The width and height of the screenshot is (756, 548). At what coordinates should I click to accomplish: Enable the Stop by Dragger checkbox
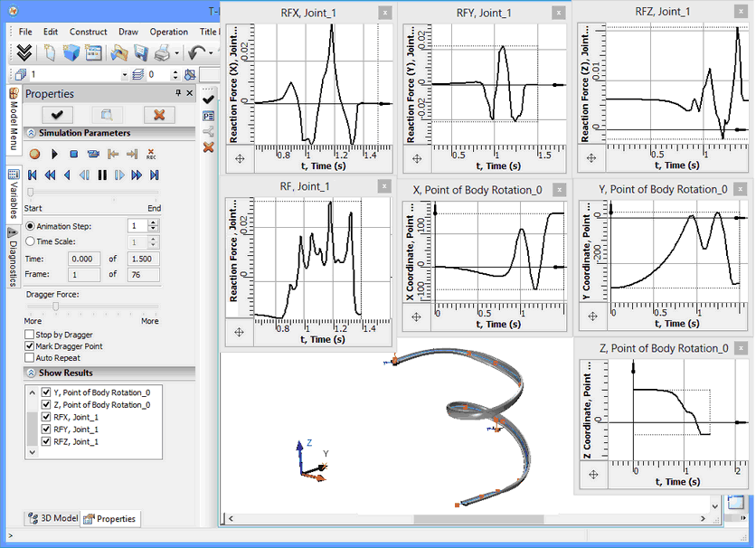coord(30,335)
